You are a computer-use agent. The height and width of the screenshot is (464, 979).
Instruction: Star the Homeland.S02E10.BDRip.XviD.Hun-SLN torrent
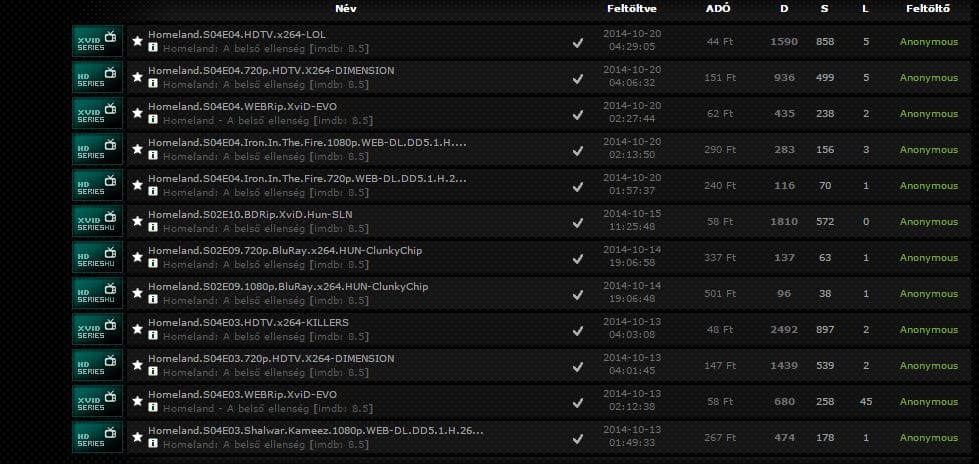137,221
